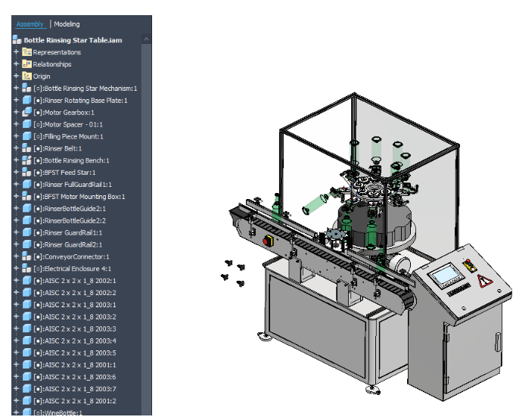
Task: Select AISC 2 x 2 x 1_8 2003:4
Action: click(79, 341)
